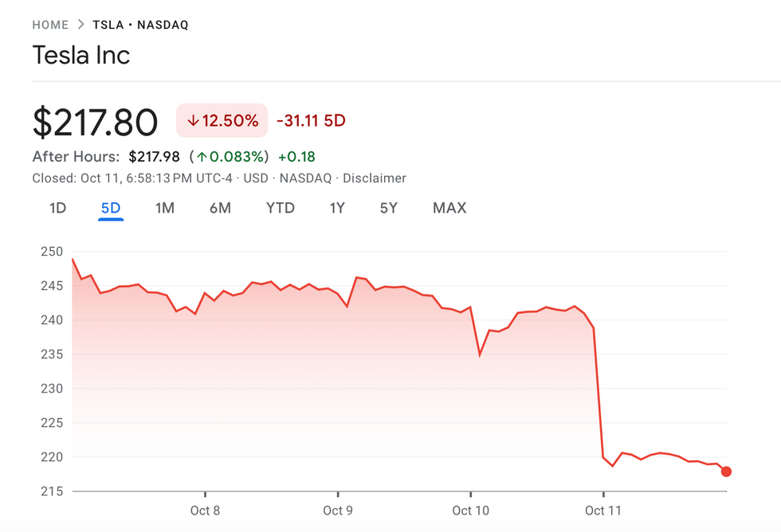Viewport: 781px width, 532px height.
Task: Select the 5D range tab
Action: click(x=110, y=208)
